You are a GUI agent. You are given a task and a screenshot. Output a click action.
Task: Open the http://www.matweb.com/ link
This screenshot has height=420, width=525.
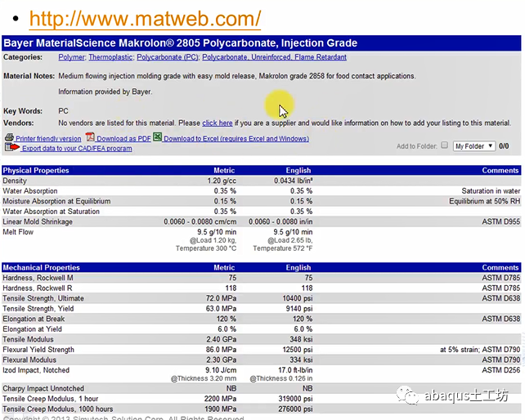coord(145,19)
